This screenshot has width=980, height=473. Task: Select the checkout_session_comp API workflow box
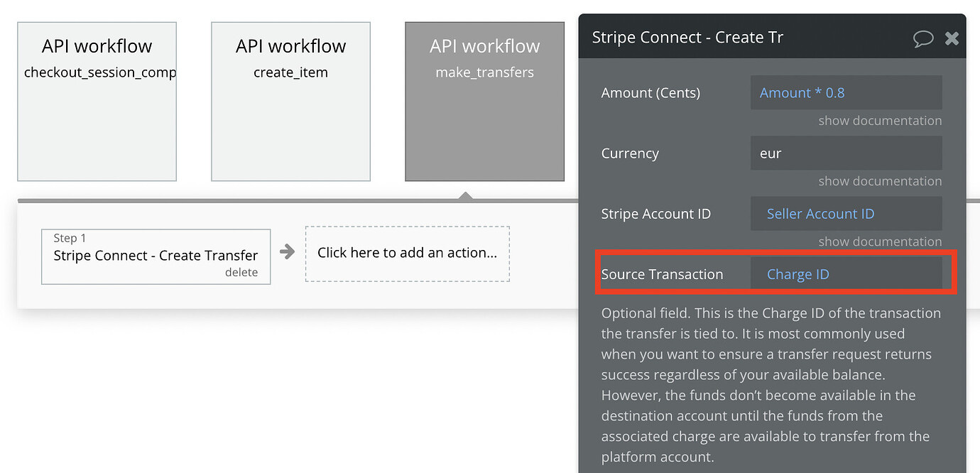(x=97, y=102)
